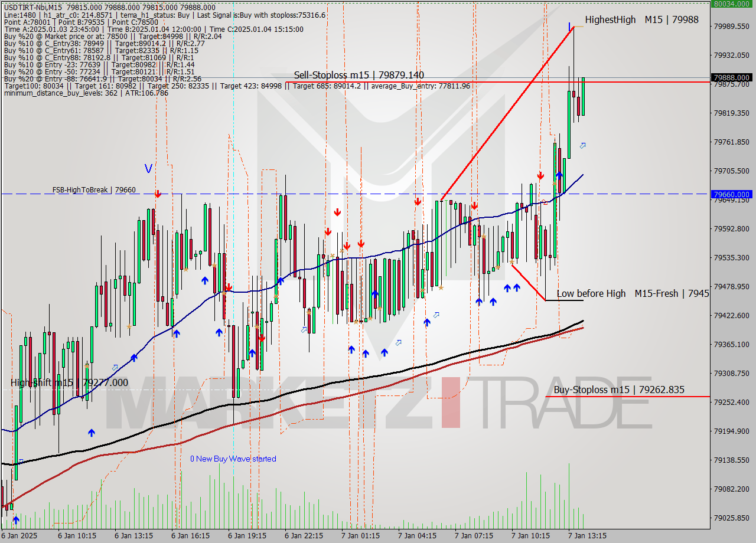Click the 'Buy %10 @ Entry -23' line
The image size is (756, 543).
99,64
